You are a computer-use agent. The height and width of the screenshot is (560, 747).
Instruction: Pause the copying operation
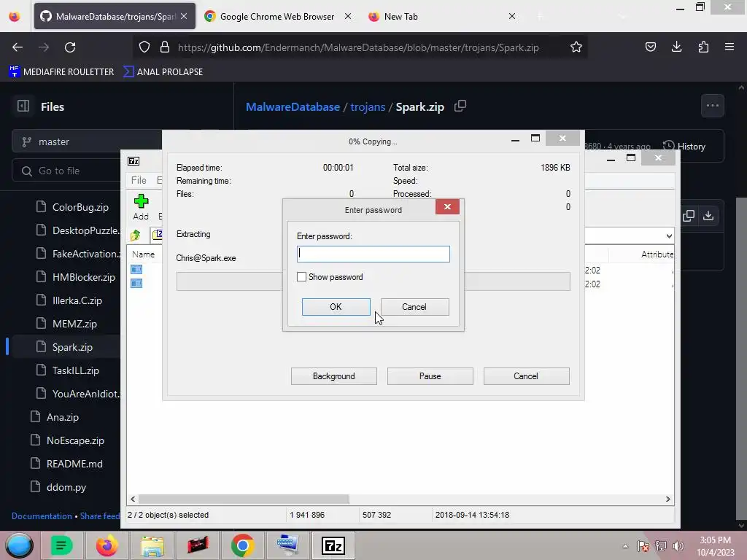430,376
